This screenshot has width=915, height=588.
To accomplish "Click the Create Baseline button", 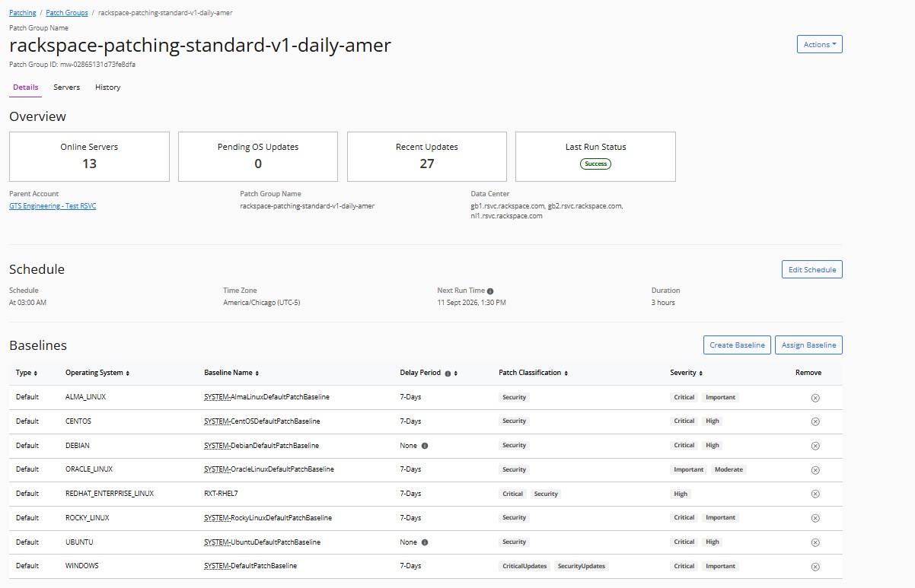I will 737,345.
